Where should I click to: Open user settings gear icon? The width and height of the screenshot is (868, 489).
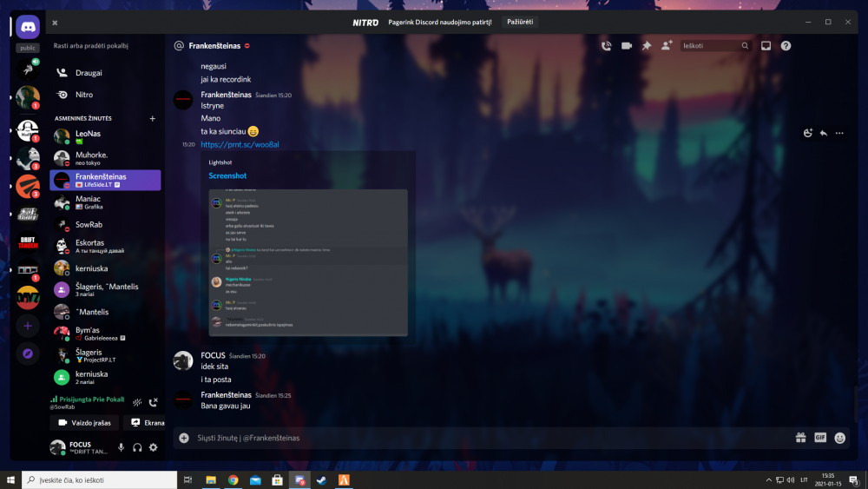(154, 447)
